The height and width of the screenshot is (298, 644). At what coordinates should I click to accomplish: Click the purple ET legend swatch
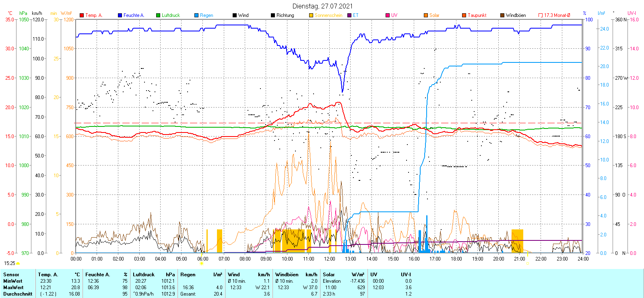pos(349,15)
